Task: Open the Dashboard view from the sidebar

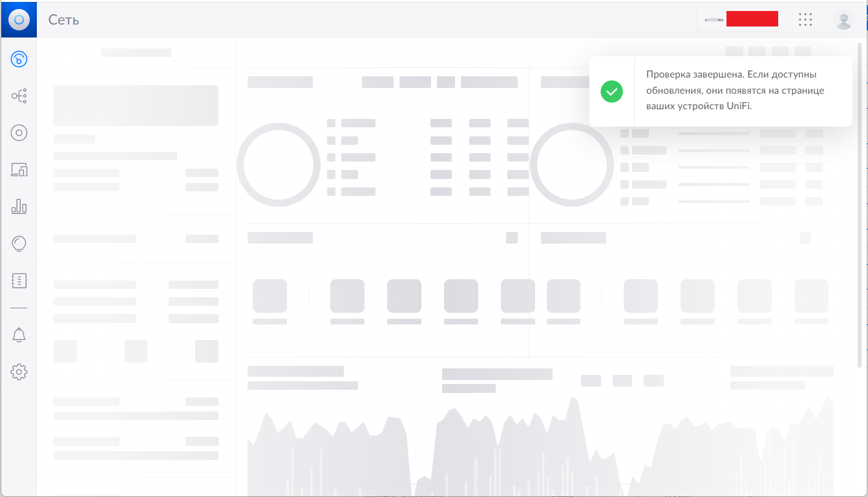Action: [19, 59]
